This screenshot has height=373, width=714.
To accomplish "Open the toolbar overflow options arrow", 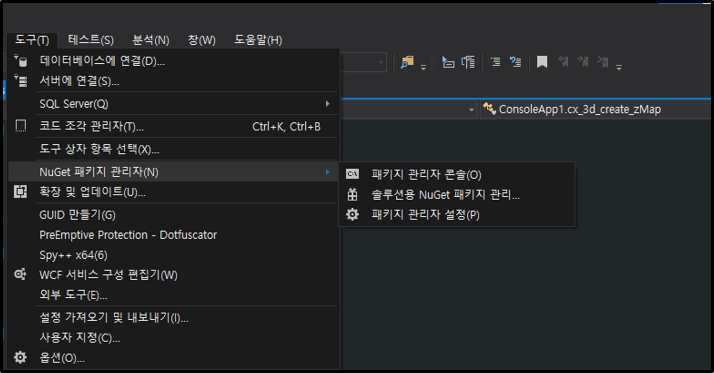I will point(619,67).
